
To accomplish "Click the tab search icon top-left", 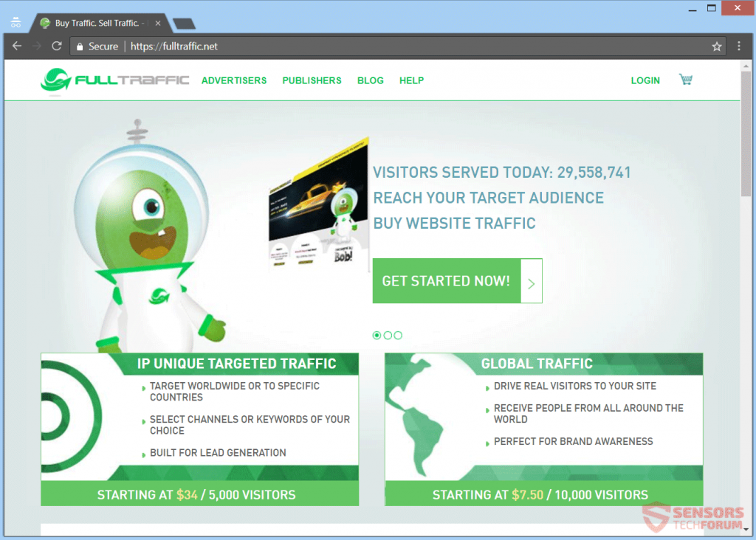I will [x=16, y=21].
